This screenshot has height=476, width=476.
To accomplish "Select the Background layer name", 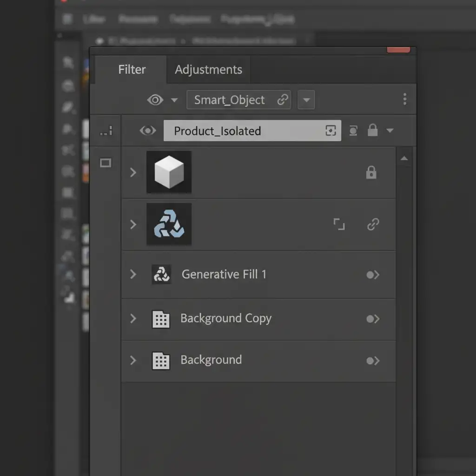I will [x=211, y=360].
